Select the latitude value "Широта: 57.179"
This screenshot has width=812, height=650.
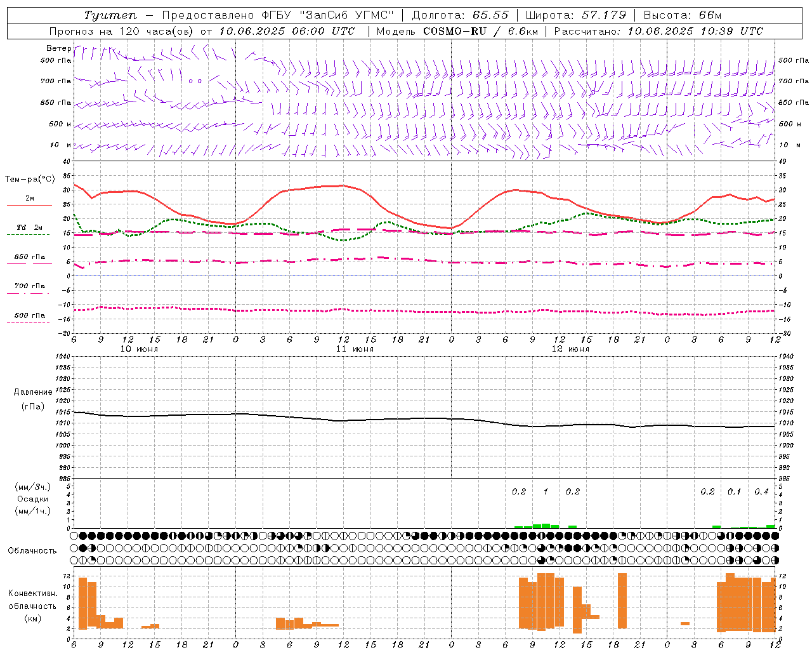[x=575, y=15]
